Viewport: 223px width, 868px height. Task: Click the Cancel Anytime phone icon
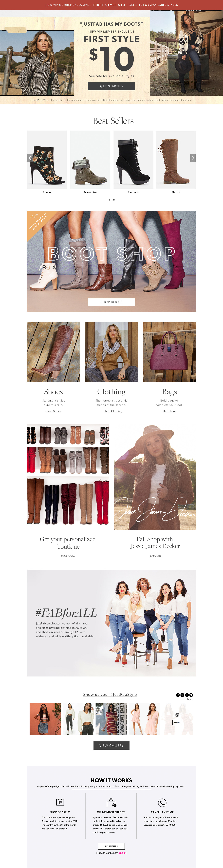[162, 802]
